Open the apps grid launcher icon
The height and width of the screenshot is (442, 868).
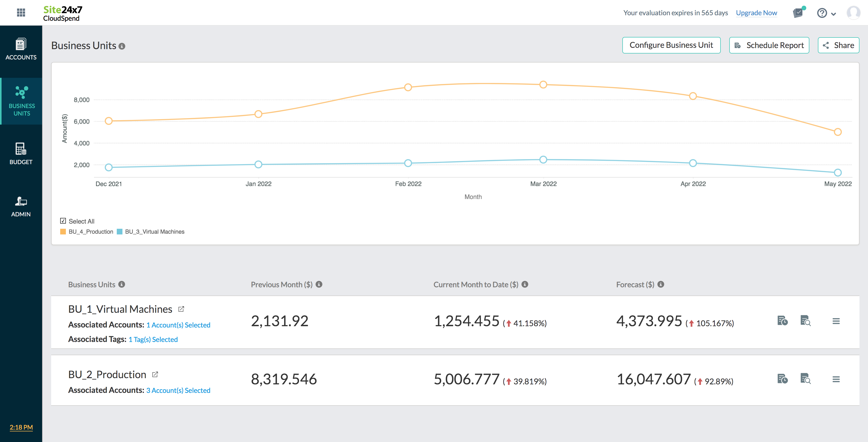pyautogui.click(x=21, y=13)
